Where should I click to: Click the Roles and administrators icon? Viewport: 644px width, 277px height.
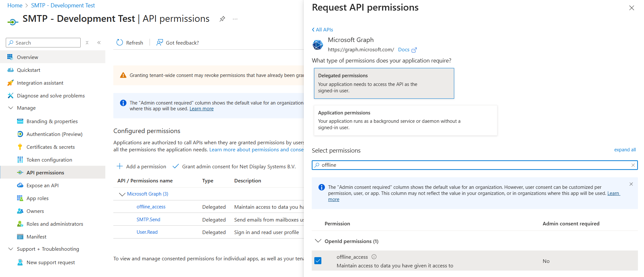pos(20,224)
